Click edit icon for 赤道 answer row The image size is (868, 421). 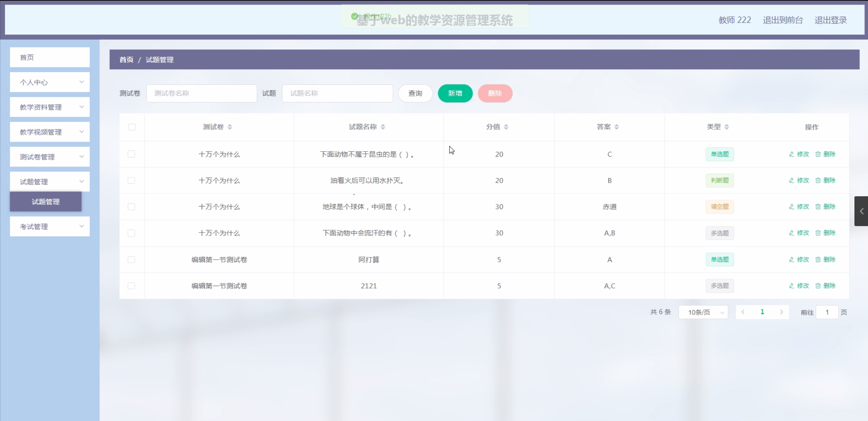coord(792,207)
